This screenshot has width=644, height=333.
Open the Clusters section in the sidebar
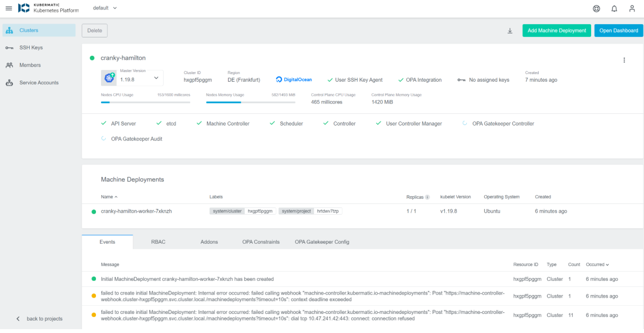(x=29, y=30)
